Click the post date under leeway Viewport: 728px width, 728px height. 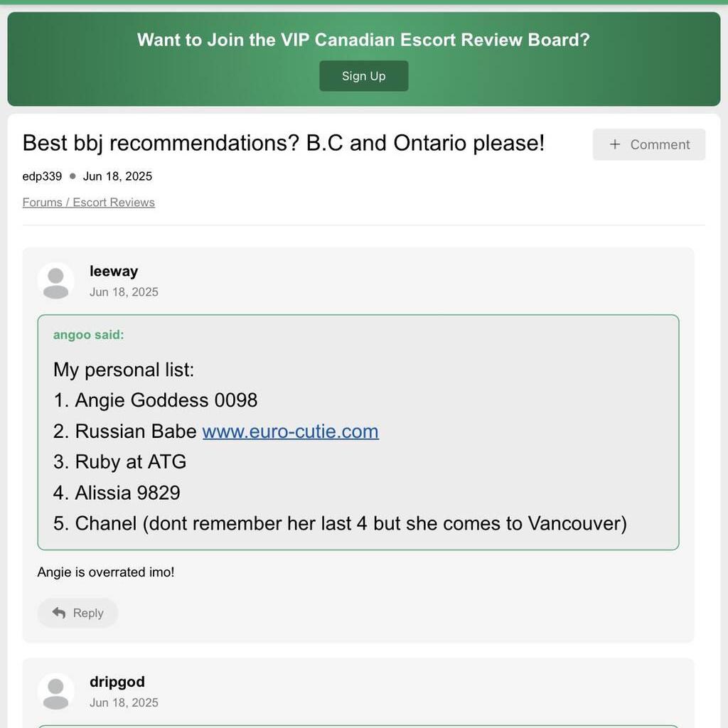click(x=124, y=292)
